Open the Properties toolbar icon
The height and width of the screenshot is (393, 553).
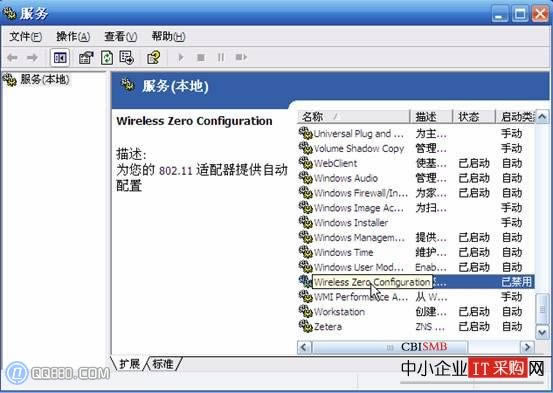coord(86,58)
